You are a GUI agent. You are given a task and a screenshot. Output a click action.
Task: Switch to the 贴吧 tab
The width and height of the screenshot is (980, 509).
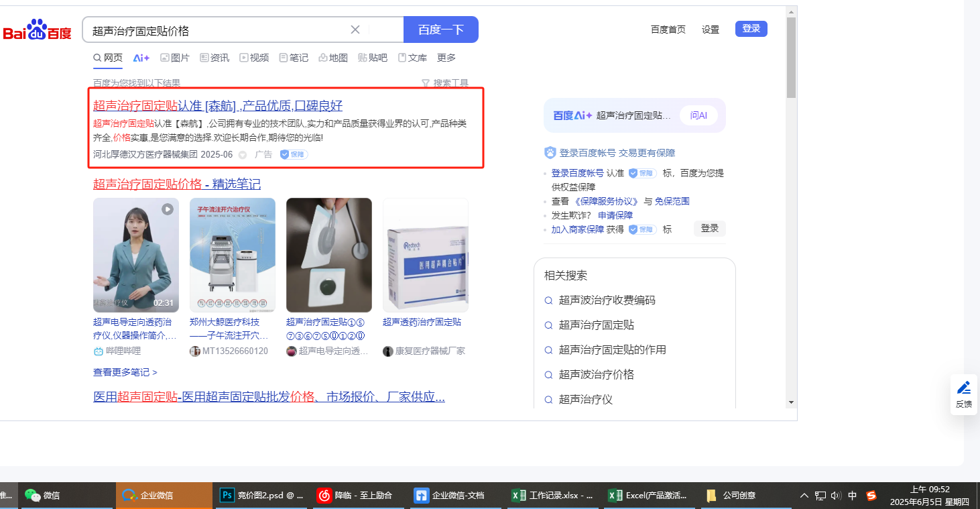click(373, 58)
